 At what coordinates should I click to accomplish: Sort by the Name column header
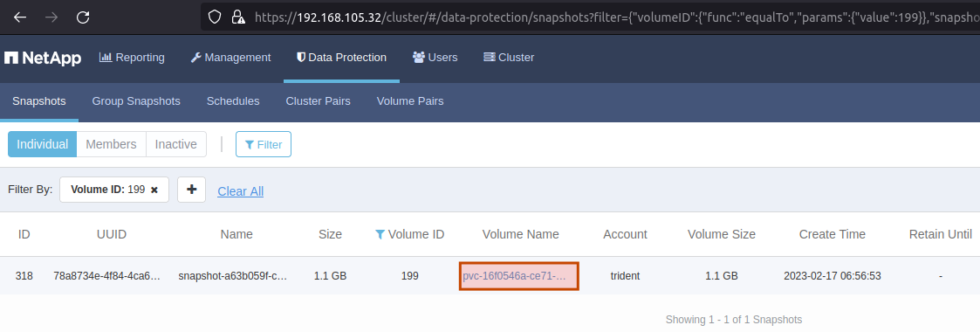click(x=236, y=234)
